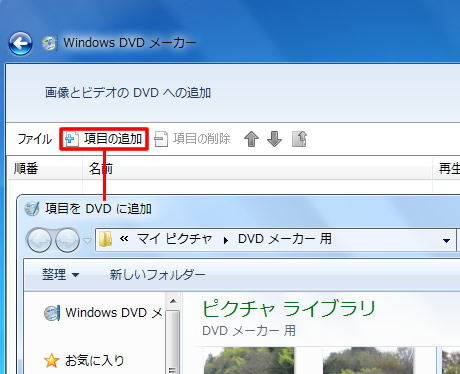
Task: Click 新しいフォルダー to create a folder
Action: point(157,275)
